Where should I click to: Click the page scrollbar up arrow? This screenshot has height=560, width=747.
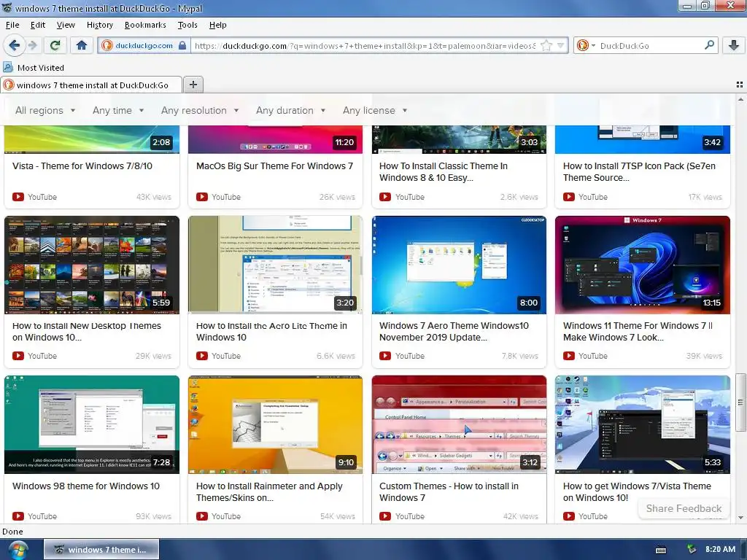click(741, 99)
